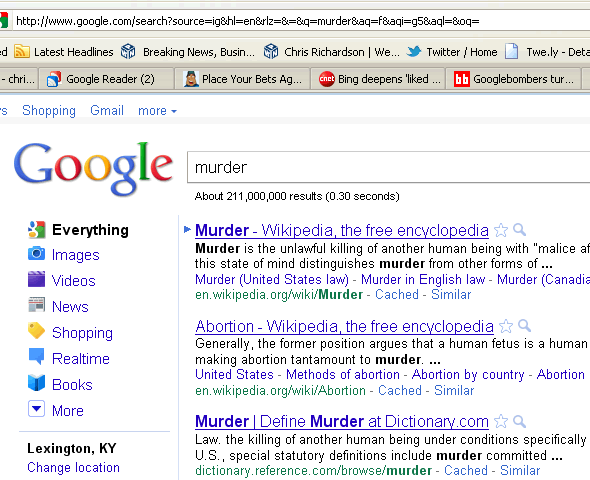
Task: Switch to the Bing deepens 'liked tab
Action: [378, 79]
